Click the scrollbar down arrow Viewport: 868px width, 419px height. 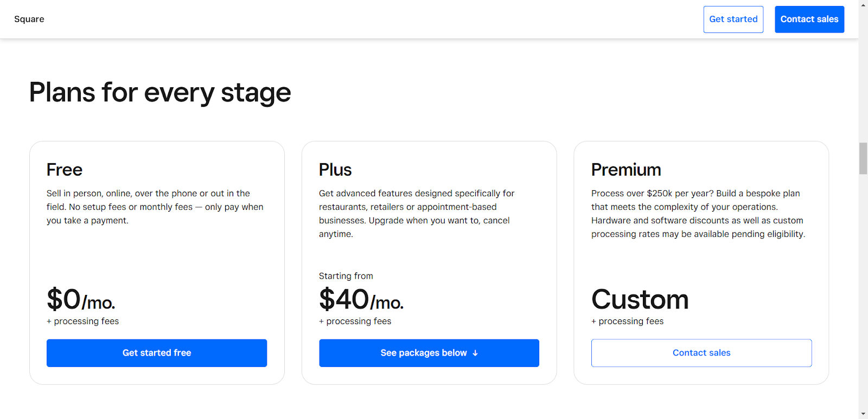coord(862,415)
